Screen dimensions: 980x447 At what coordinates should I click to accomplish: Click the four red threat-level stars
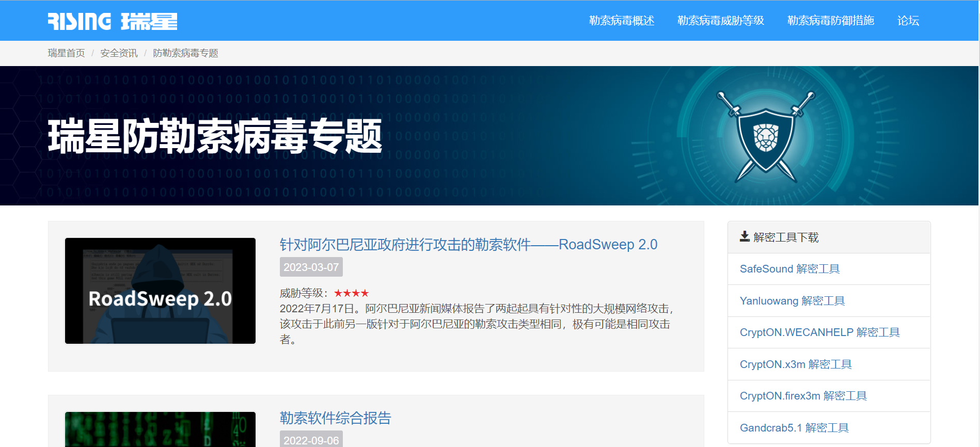[352, 293]
